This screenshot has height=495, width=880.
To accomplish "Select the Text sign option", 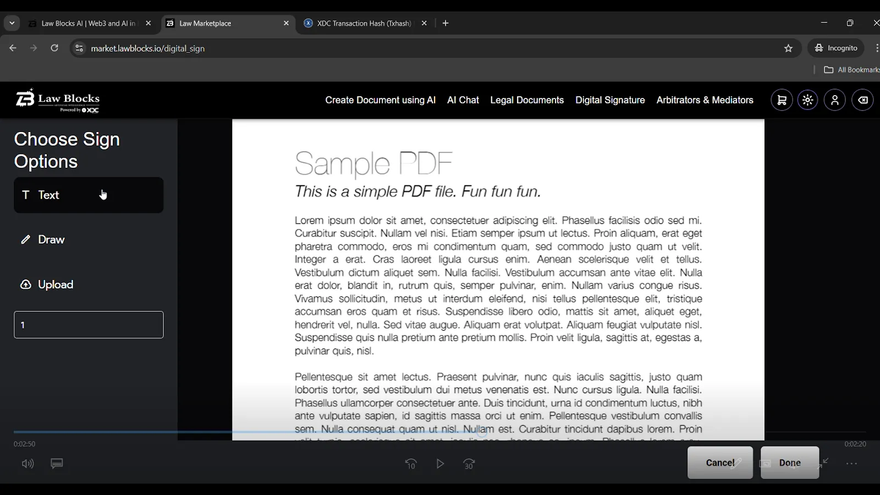I will pyautogui.click(x=88, y=195).
